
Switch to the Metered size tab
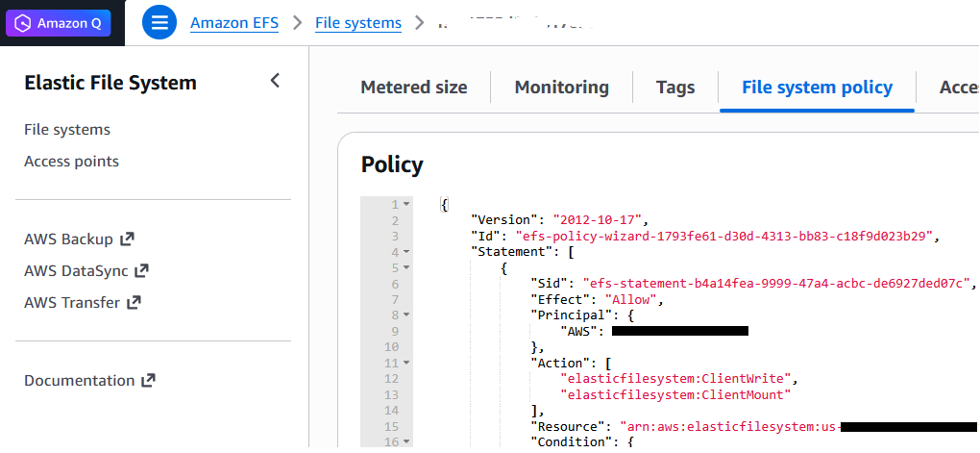(x=414, y=87)
